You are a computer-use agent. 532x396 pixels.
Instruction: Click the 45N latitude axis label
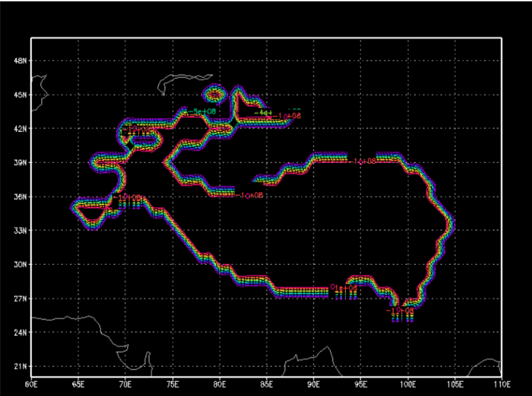(x=20, y=95)
